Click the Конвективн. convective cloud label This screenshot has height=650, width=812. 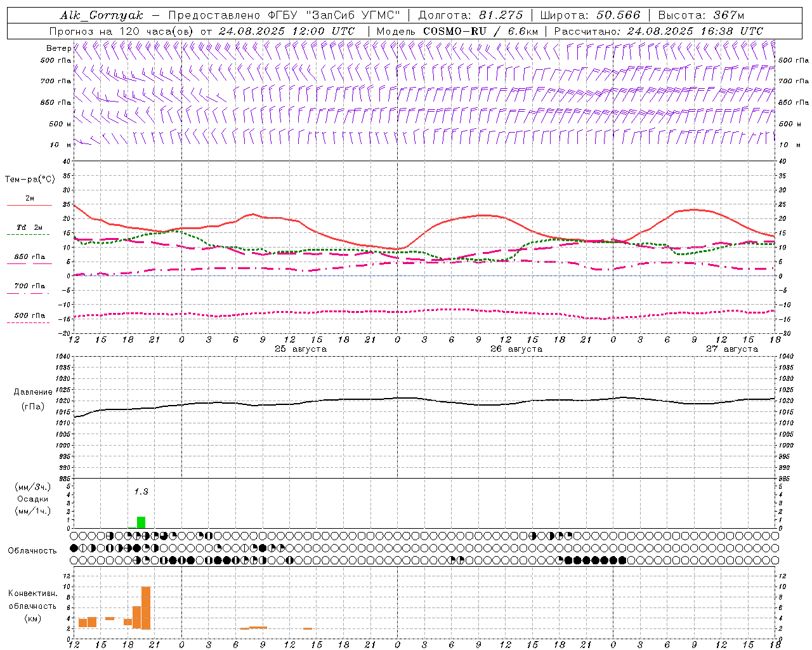pos(33,594)
